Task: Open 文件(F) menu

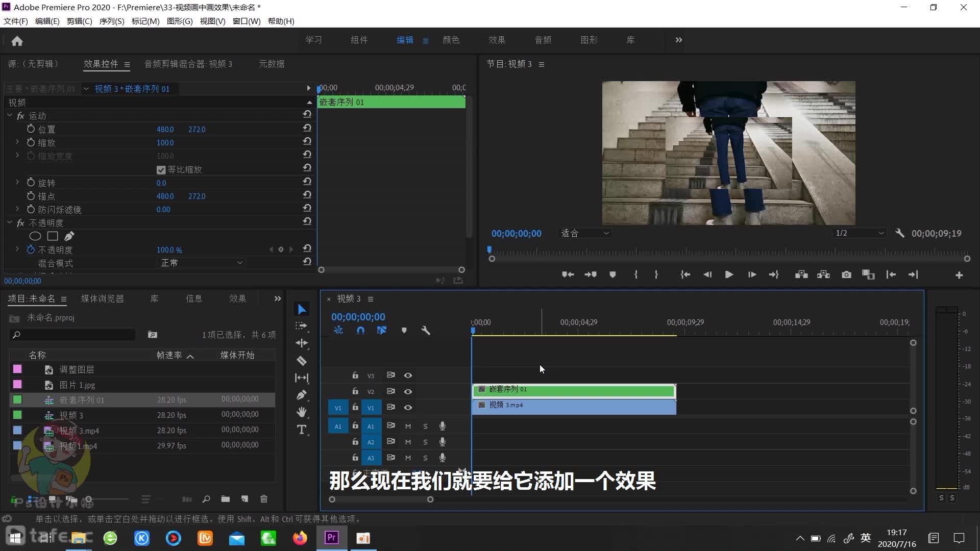Action: tap(16, 21)
